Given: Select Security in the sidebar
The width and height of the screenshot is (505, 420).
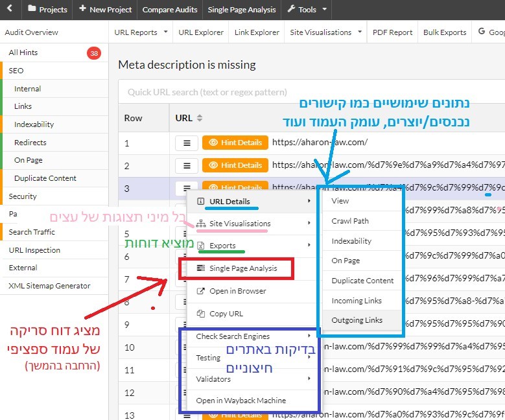Looking at the screenshot, I should click(54, 196).
